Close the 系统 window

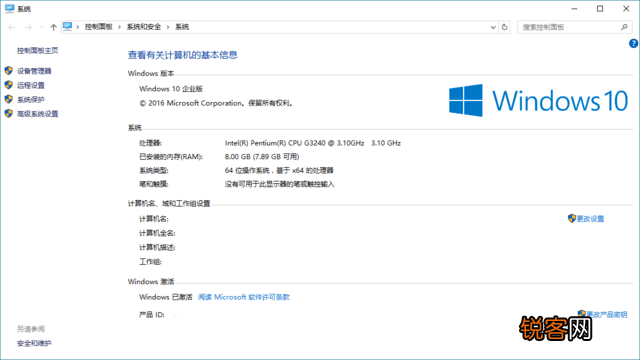626,9
